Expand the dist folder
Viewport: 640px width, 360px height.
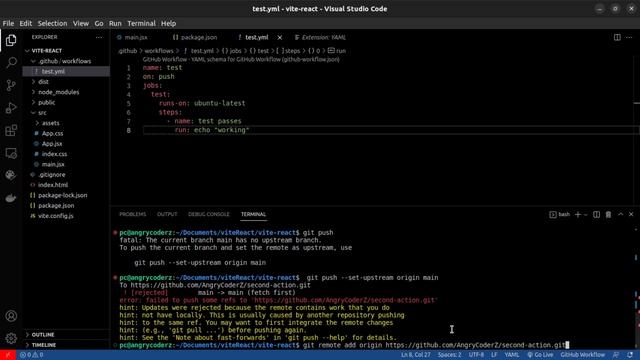pos(43,82)
